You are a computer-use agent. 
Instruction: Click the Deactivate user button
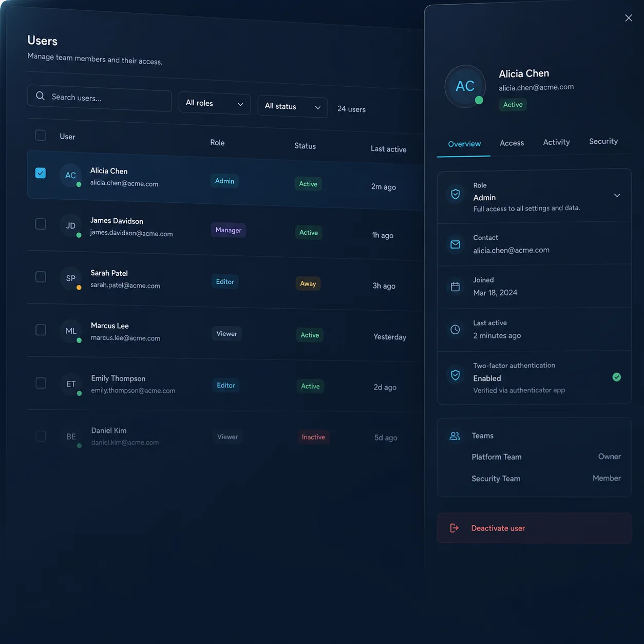534,528
